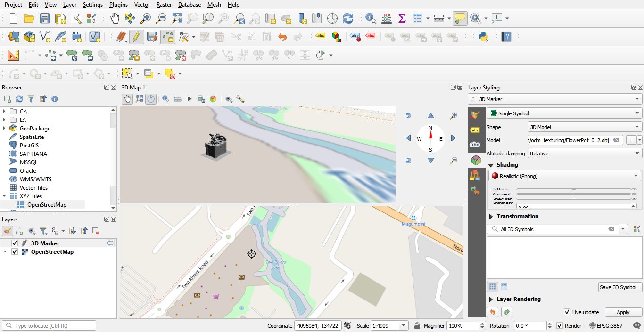Toggle visibility of 3D Marker layer

[15, 243]
